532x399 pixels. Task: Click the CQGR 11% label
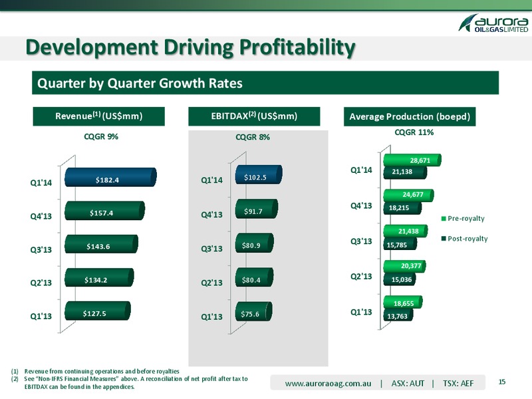[x=414, y=132]
